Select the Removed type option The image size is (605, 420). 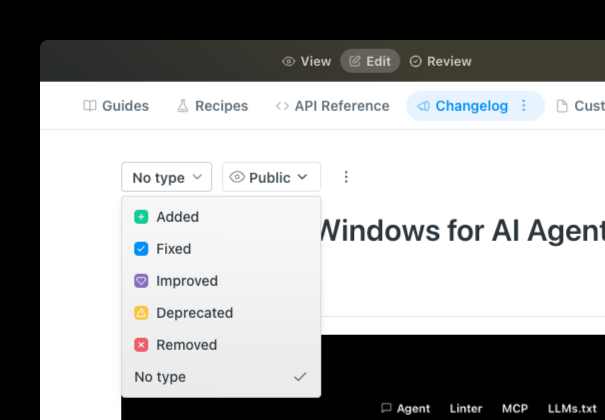click(221, 345)
